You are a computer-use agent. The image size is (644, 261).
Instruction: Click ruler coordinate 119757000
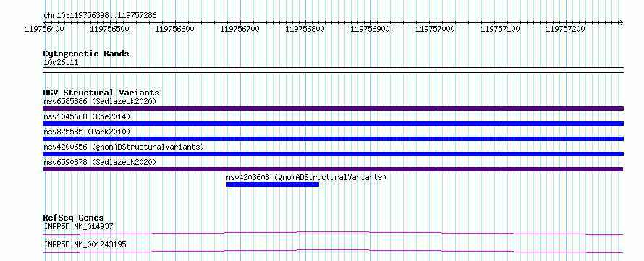pyautogui.click(x=436, y=29)
